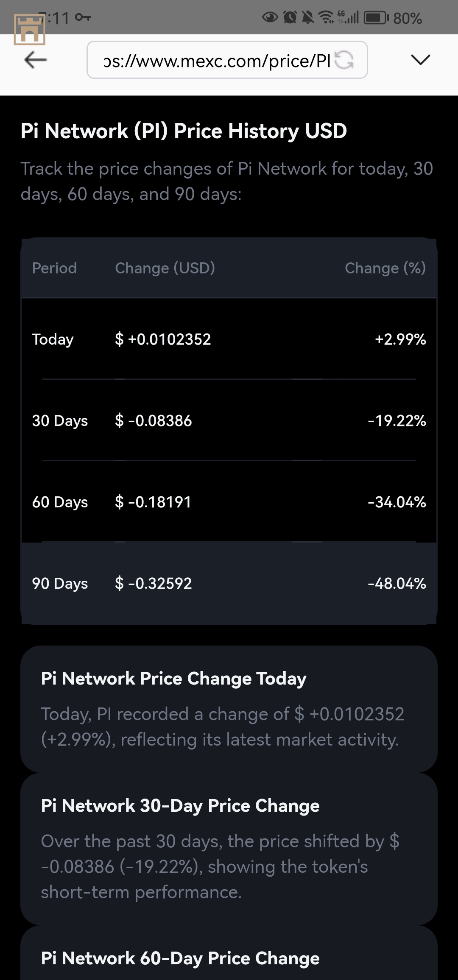Tap the Wi-Fi signal icon
Image resolution: width=458 pixels, height=980 pixels.
click(x=326, y=18)
